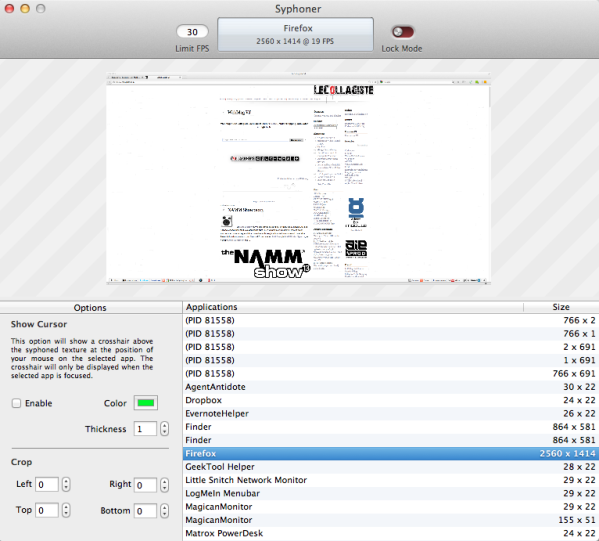Click the Options panel header

[x=91, y=308]
